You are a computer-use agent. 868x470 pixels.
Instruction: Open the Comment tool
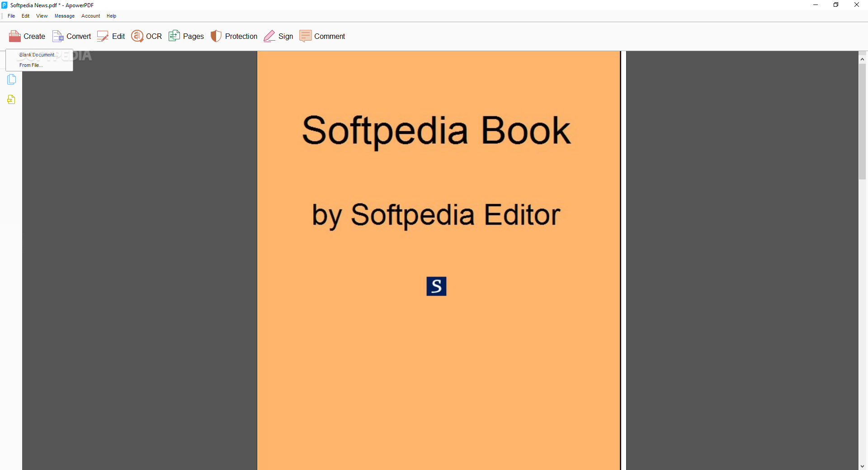pyautogui.click(x=322, y=36)
